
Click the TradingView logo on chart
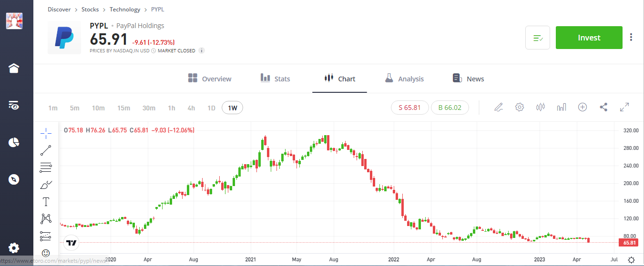click(72, 243)
